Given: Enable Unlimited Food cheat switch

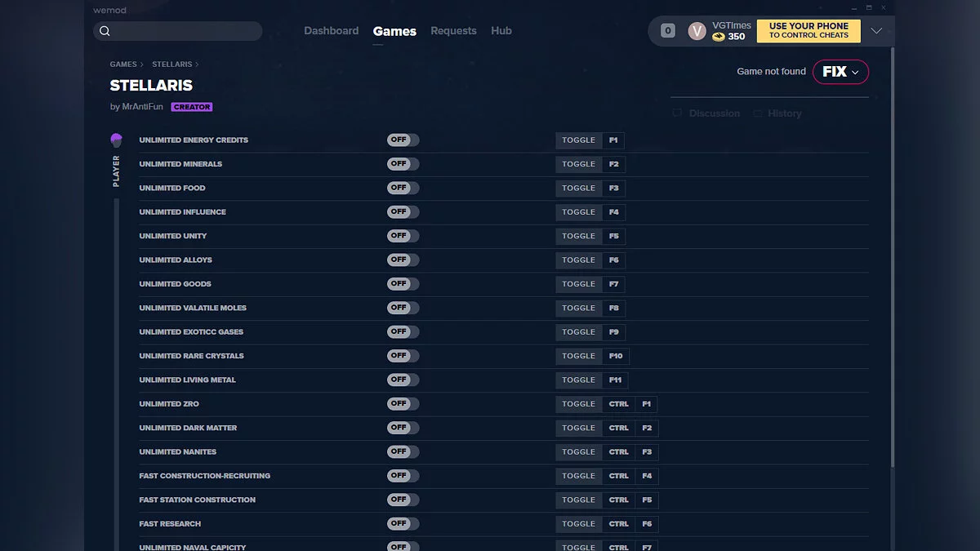Looking at the screenshot, I should pyautogui.click(x=403, y=188).
